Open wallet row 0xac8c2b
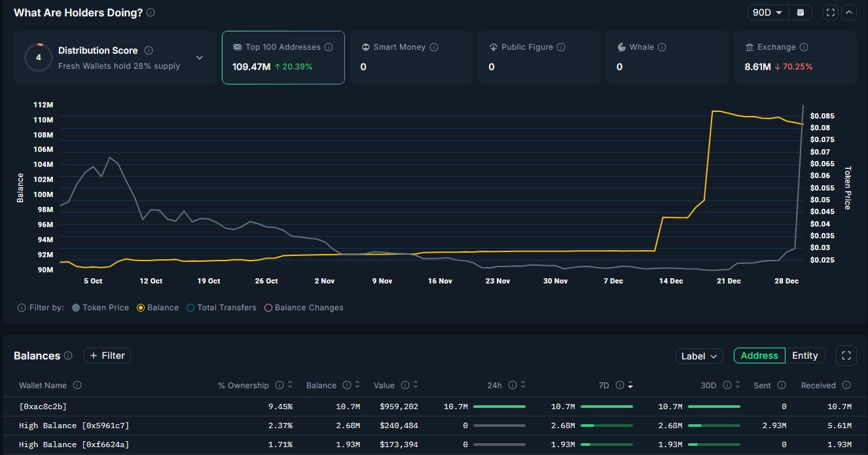 43,407
